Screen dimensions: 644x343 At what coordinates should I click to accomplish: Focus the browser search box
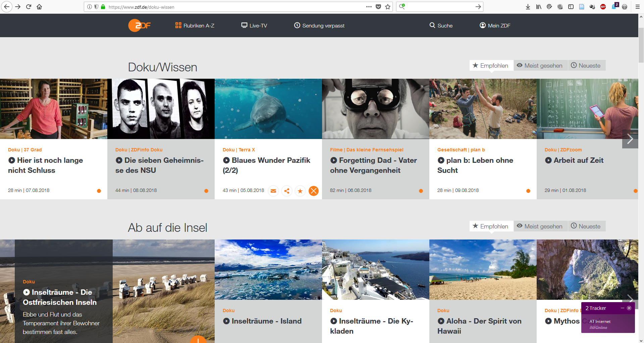tap(439, 7)
